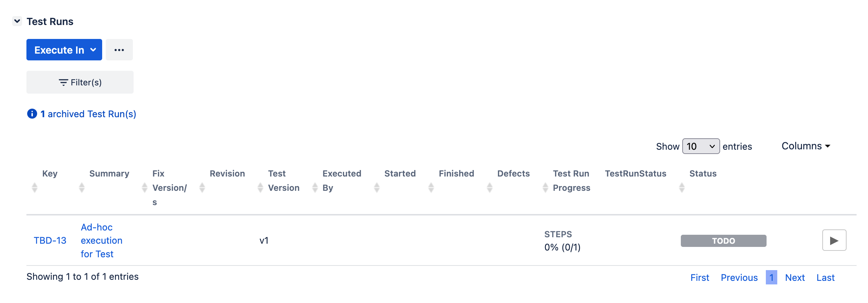868x303 pixels.
Task: Click the TODO status badge
Action: coord(724,241)
